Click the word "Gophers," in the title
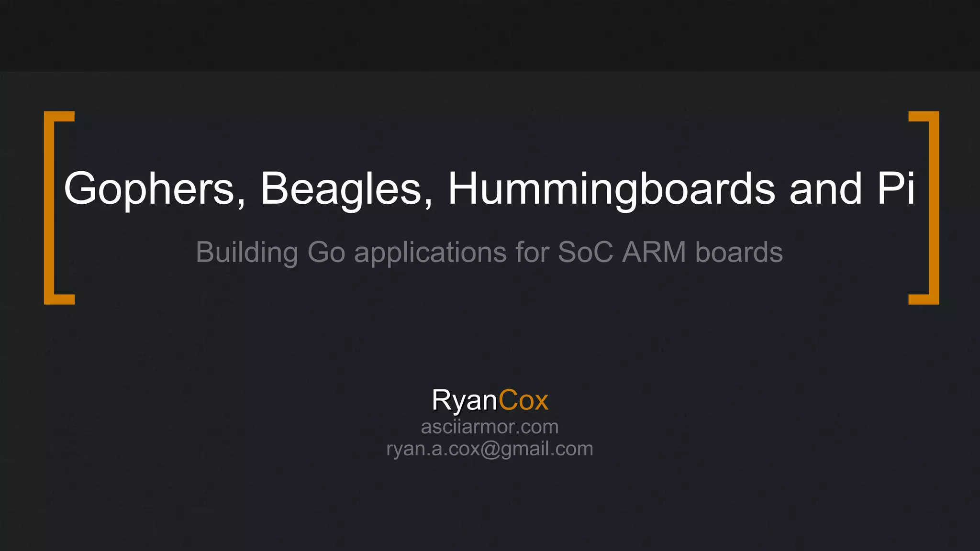The image size is (980, 551). [155, 190]
